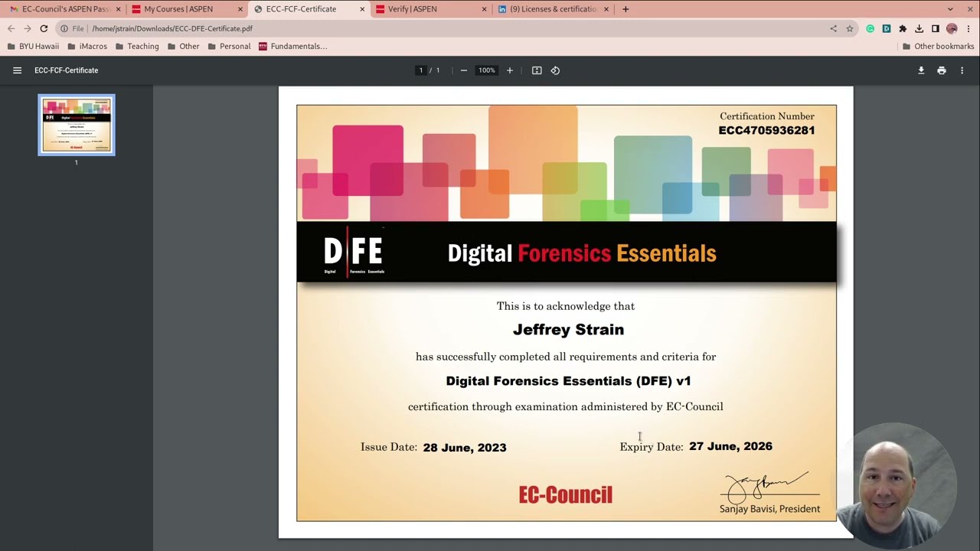Click Digital Forensics Essentials (DFE) v1 text
Viewport: 980px width, 551px height.
tap(569, 381)
